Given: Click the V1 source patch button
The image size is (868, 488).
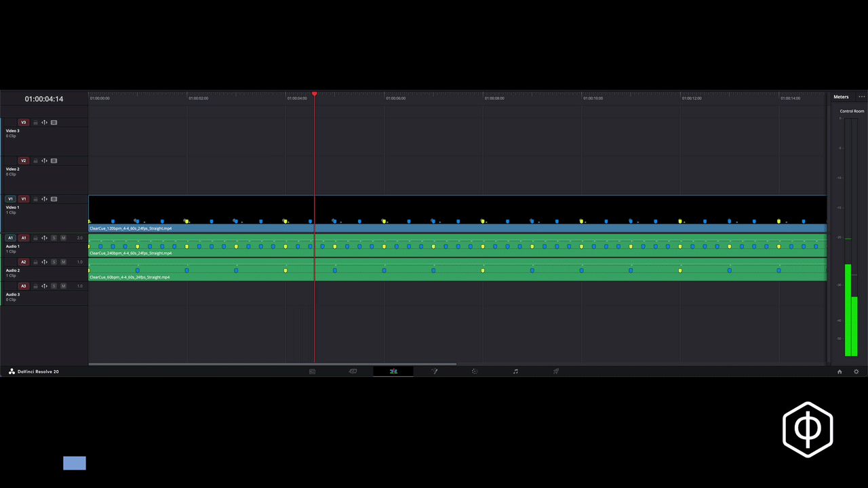Looking at the screenshot, I should click(x=10, y=199).
